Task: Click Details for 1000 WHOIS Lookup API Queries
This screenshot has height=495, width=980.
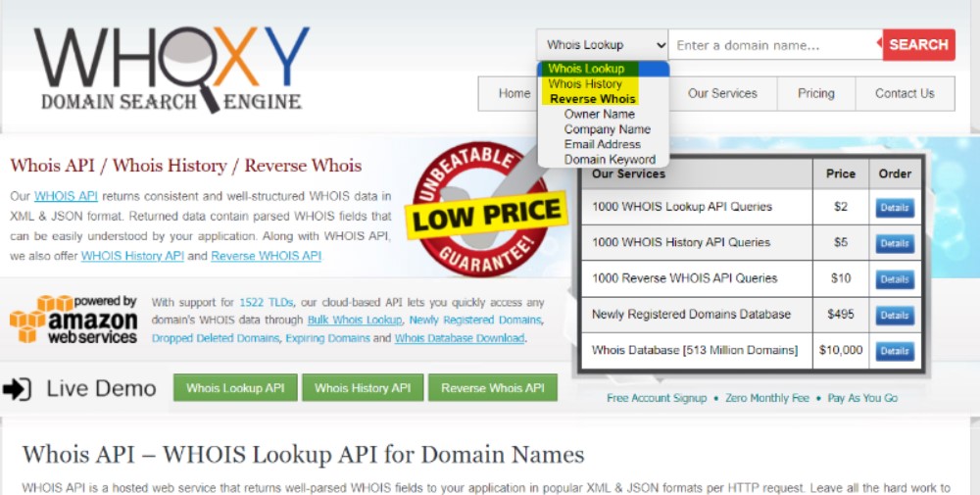Action: click(x=895, y=208)
